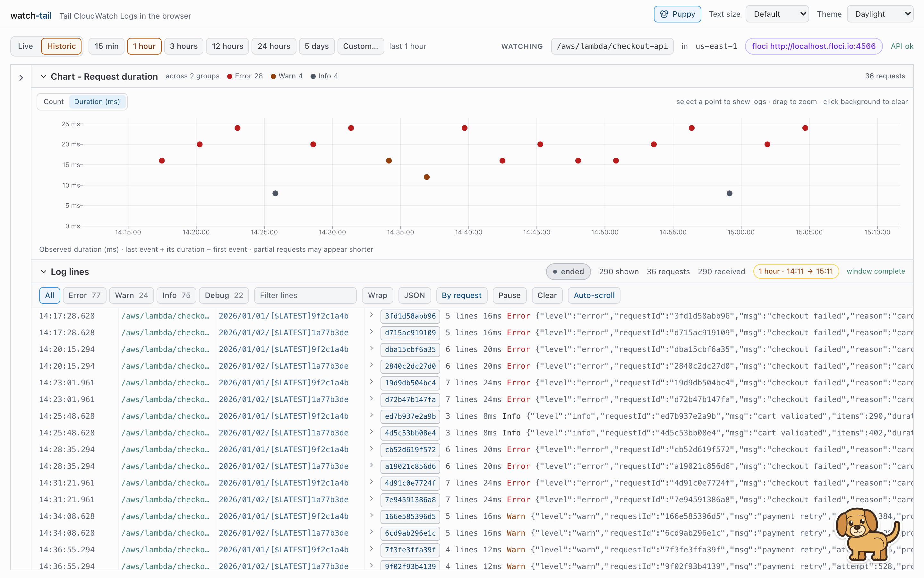This screenshot has width=924, height=578.
Task: Select the grey Info point near 15:00
Action: pyautogui.click(x=729, y=193)
